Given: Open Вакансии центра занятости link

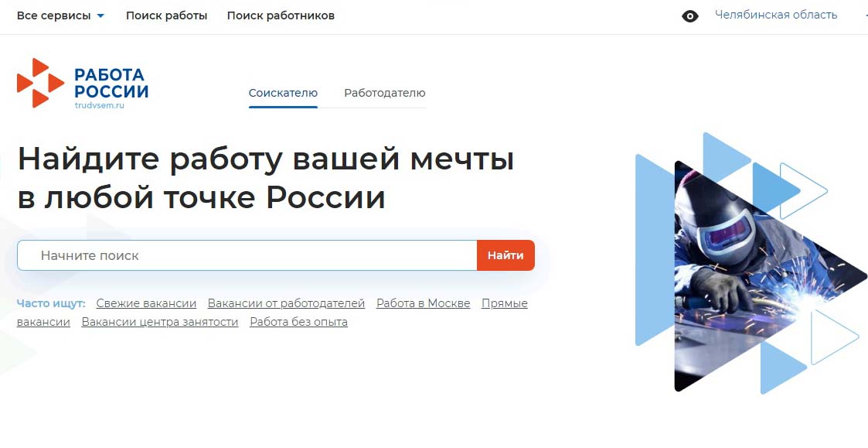Looking at the screenshot, I should point(160,322).
